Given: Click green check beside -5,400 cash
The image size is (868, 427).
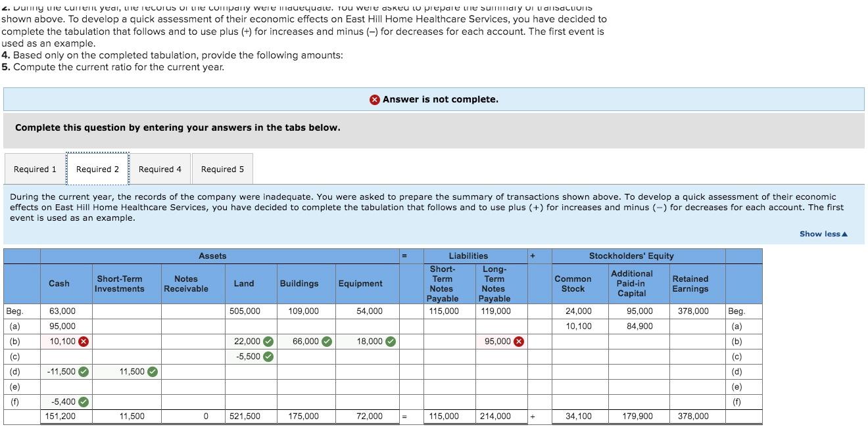Looking at the screenshot, I should tap(84, 402).
